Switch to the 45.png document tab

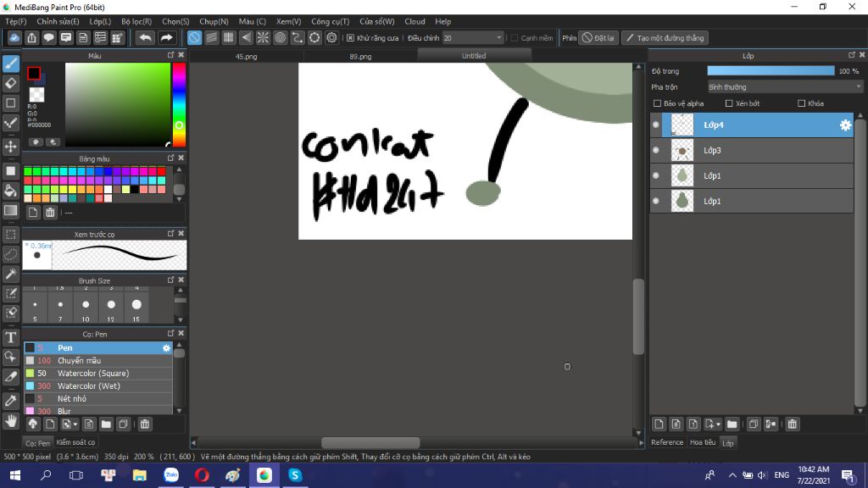246,56
